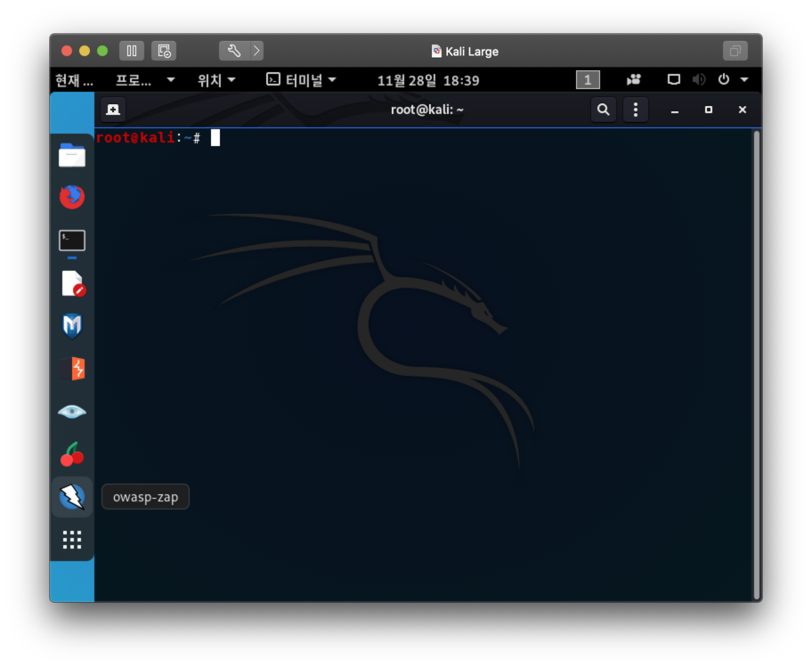Open the Terminal dock icon
The image size is (812, 668).
72,241
